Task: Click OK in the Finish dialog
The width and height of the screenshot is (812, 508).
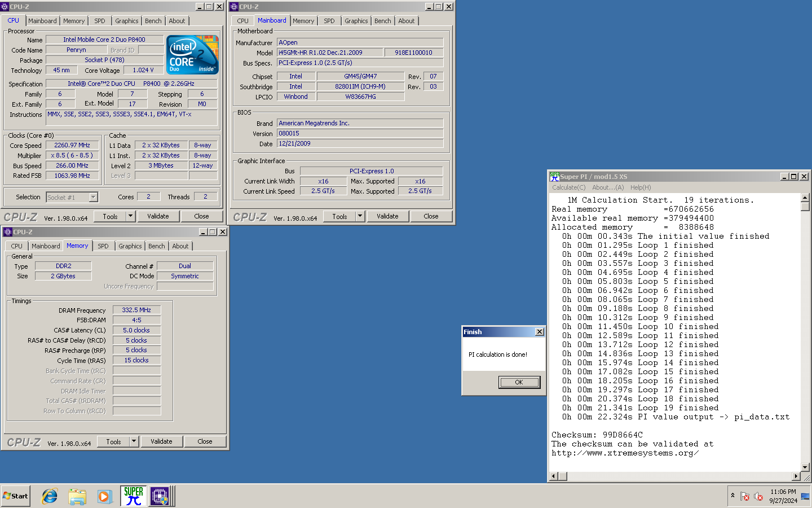Action: 519,382
